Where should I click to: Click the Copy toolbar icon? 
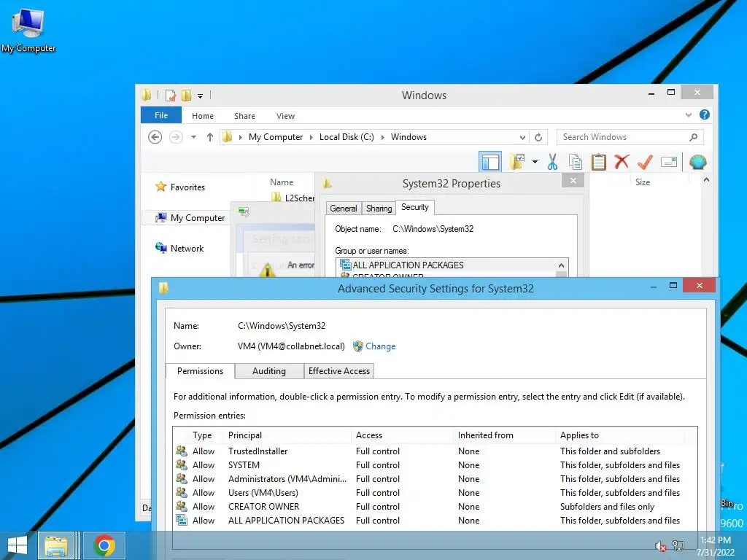pos(576,162)
